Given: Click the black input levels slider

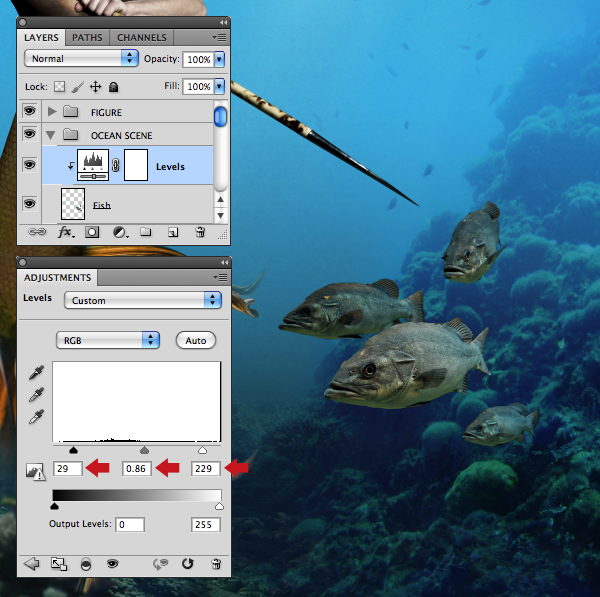Looking at the screenshot, I should [73, 450].
